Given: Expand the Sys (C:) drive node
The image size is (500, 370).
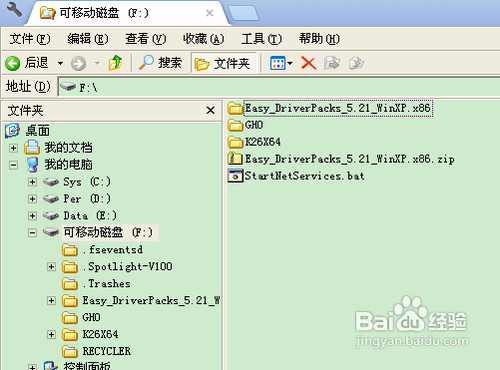Looking at the screenshot, I should pos(32,182).
